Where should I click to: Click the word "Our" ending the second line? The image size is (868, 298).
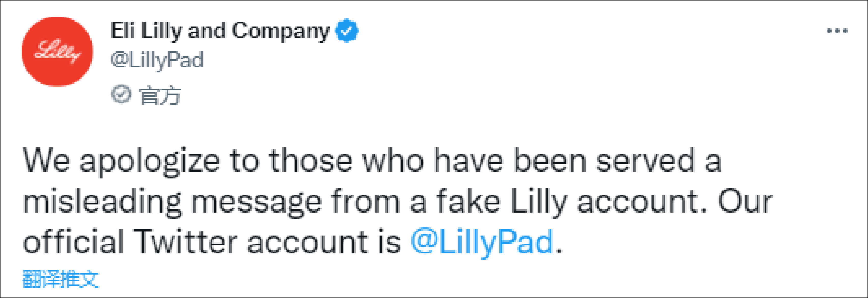tap(745, 201)
